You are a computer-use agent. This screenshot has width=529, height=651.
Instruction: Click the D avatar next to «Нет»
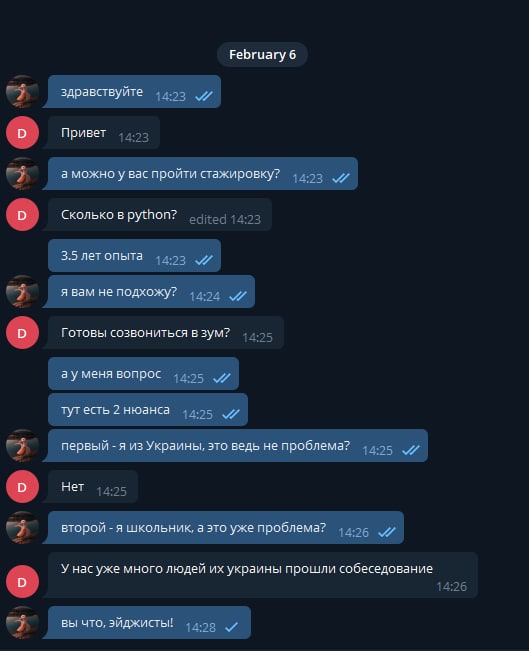coord(22,487)
